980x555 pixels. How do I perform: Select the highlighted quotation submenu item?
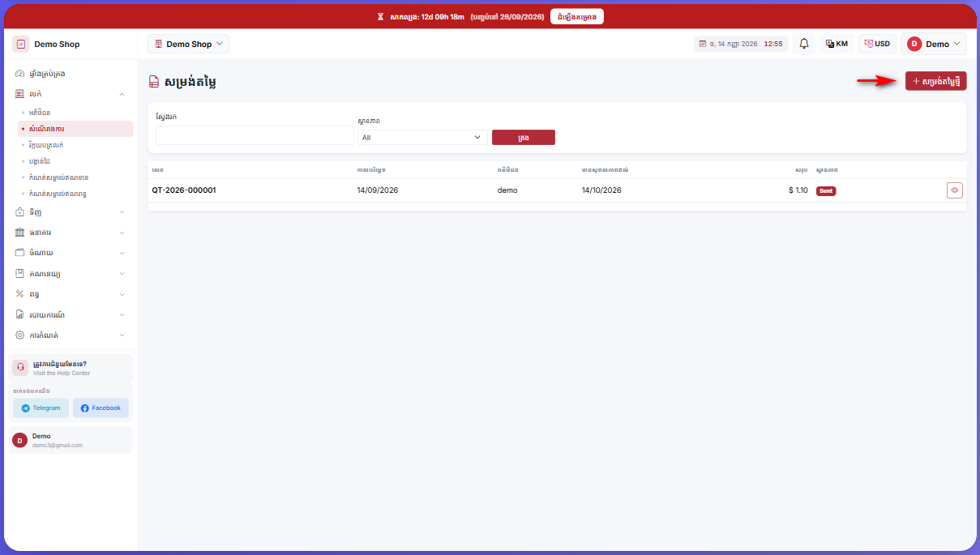pyautogui.click(x=75, y=129)
